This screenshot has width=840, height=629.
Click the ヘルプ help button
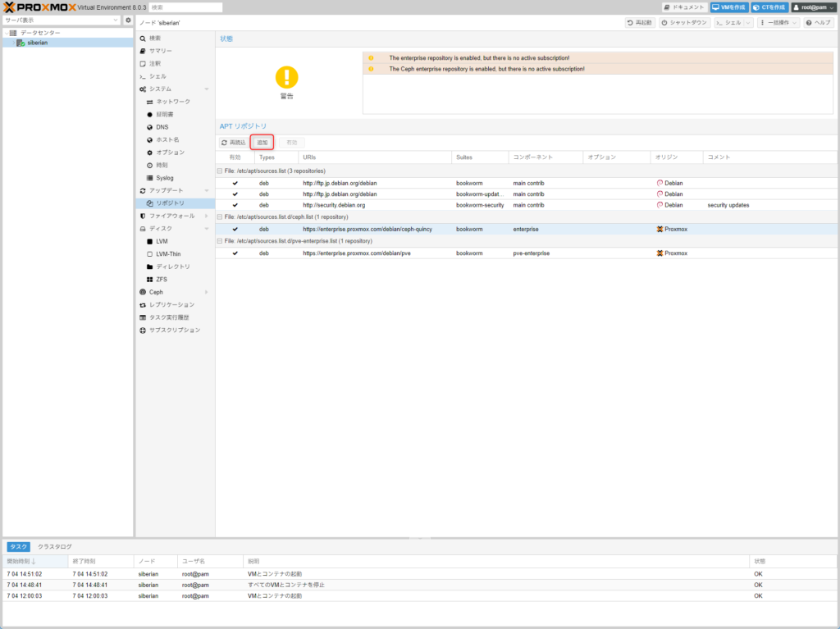pyautogui.click(x=819, y=23)
